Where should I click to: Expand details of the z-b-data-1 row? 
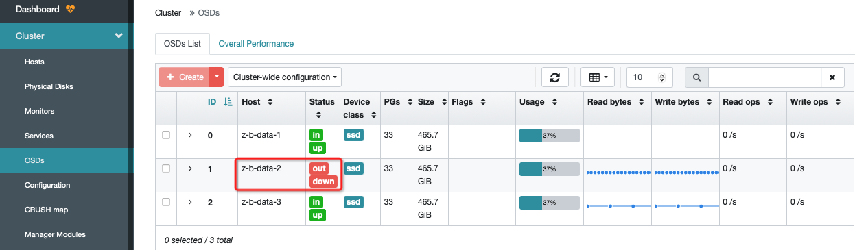190,135
